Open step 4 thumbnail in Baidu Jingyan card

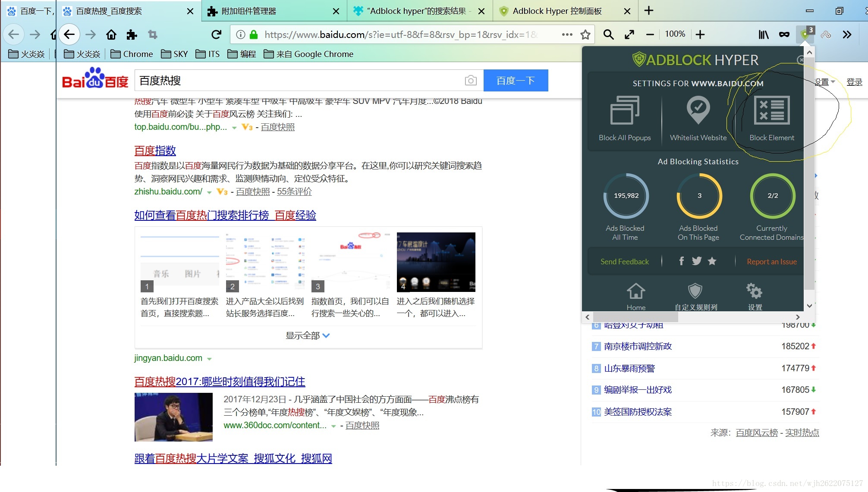coord(436,262)
